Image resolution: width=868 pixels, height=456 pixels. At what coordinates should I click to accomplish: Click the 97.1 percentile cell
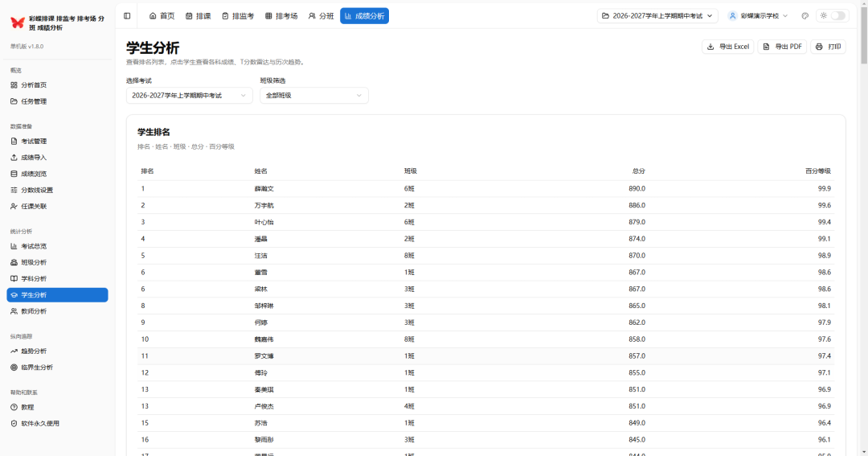pyautogui.click(x=825, y=372)
